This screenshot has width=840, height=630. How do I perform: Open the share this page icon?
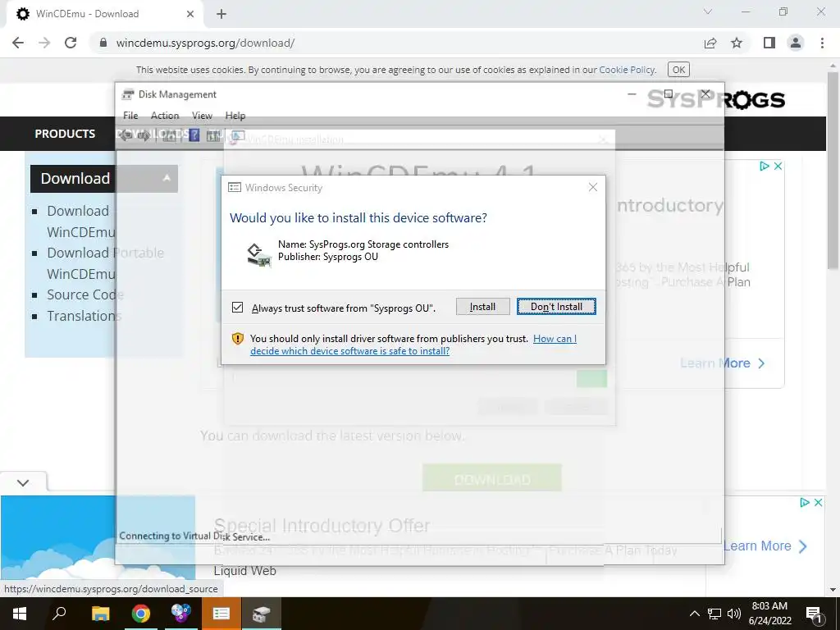click(710, 43)
